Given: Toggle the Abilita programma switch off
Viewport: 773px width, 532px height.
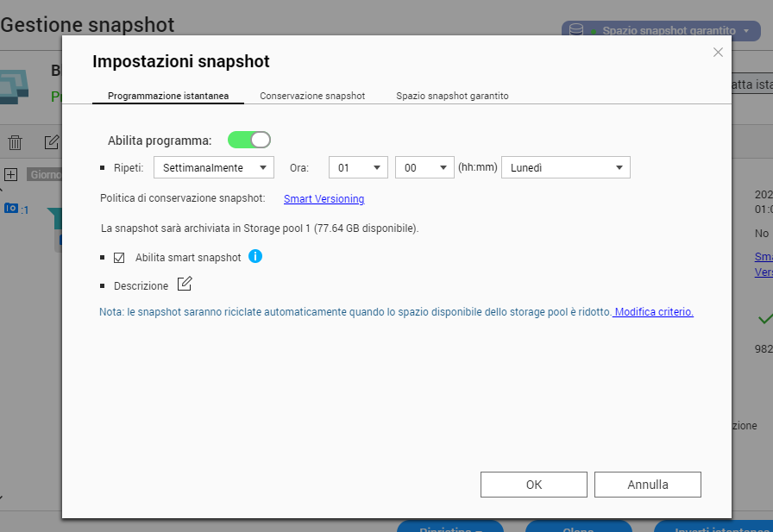Looking at the screenshot, I should point(249,140).
